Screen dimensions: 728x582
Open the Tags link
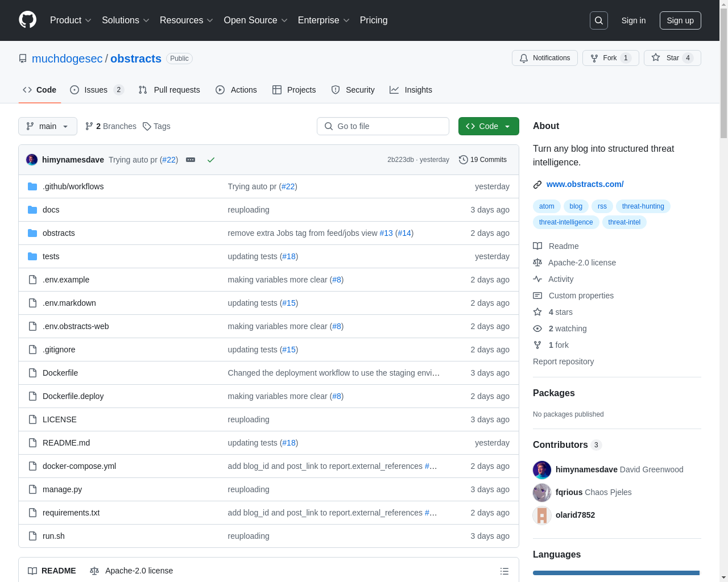tap(156, 126)
